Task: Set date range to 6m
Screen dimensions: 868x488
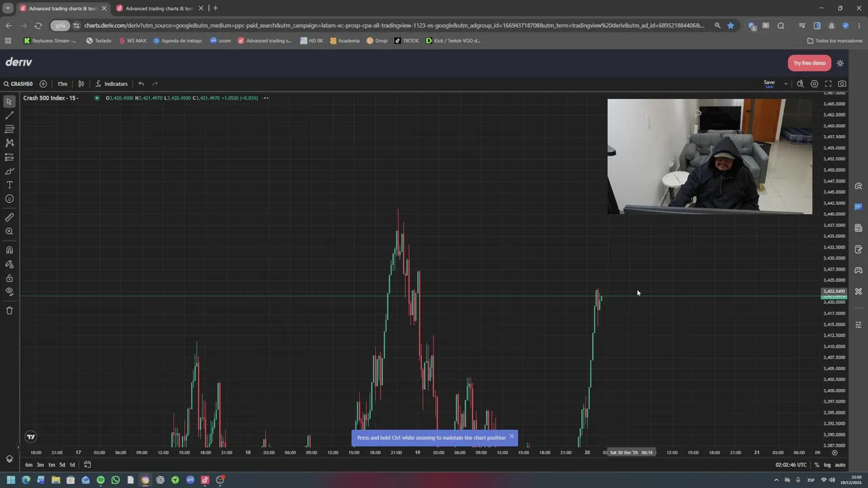Action: [28, 465]
